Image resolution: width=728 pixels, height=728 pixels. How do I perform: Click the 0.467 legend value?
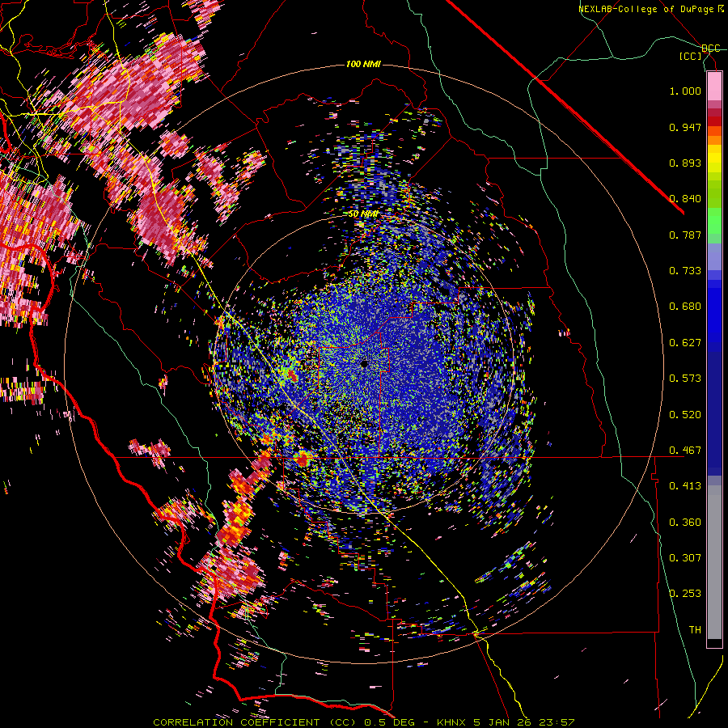click(x=685, y=451)
